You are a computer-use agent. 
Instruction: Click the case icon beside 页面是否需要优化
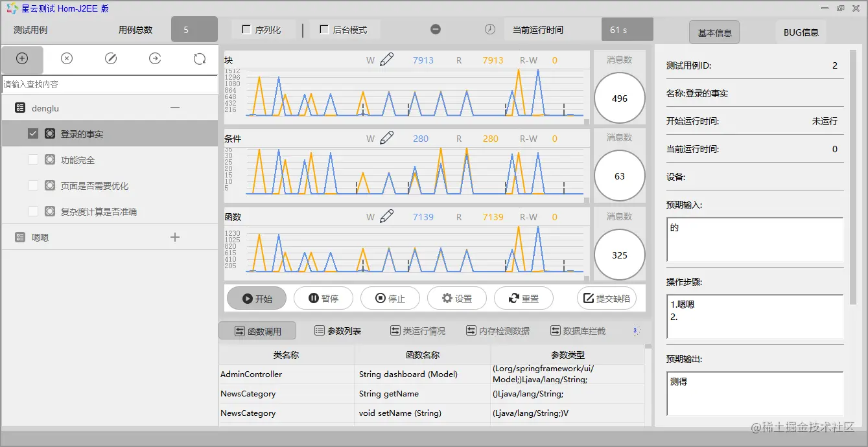[x=50, y=186]
